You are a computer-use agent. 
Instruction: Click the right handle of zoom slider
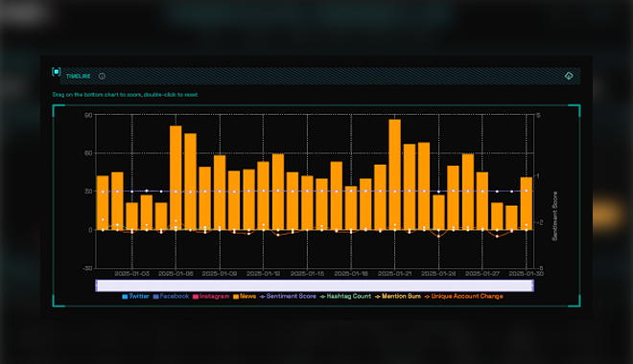(533, 285)
